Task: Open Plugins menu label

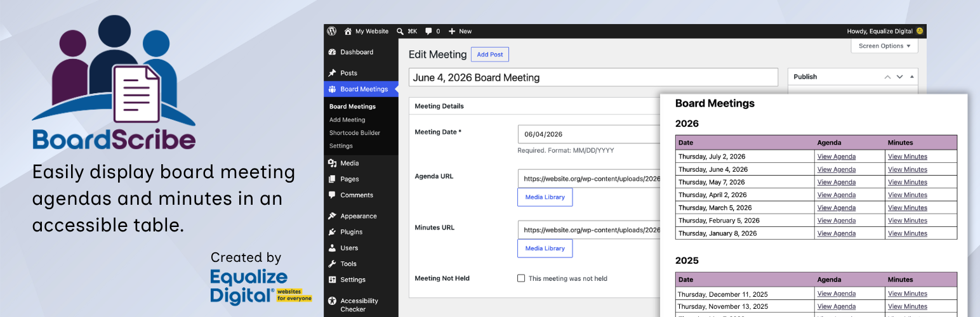Action: tap(352, 232)
